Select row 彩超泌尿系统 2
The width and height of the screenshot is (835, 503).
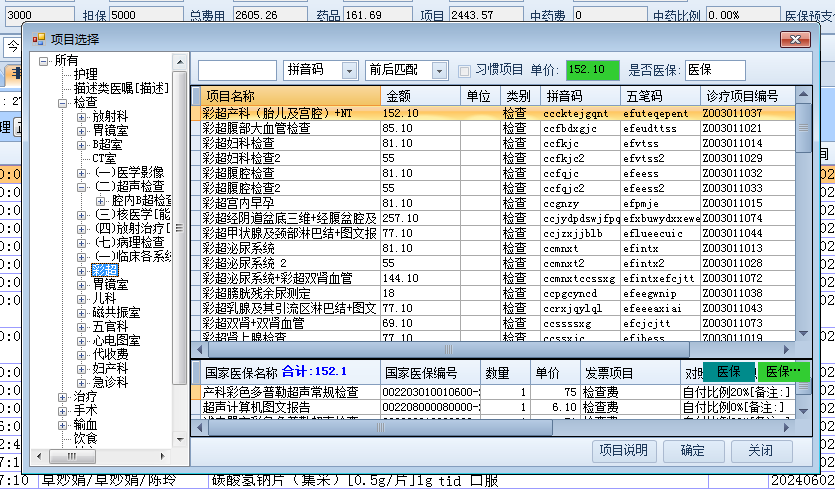click(x=493, y=263)
